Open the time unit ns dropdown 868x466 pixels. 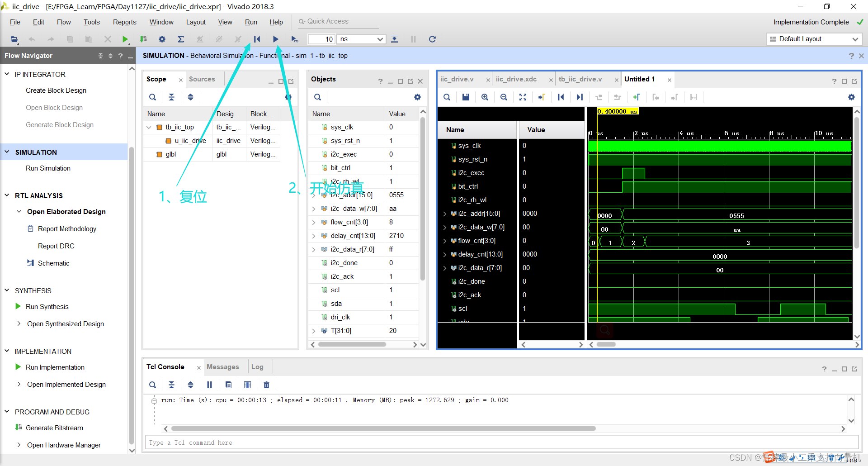(362, 39)
